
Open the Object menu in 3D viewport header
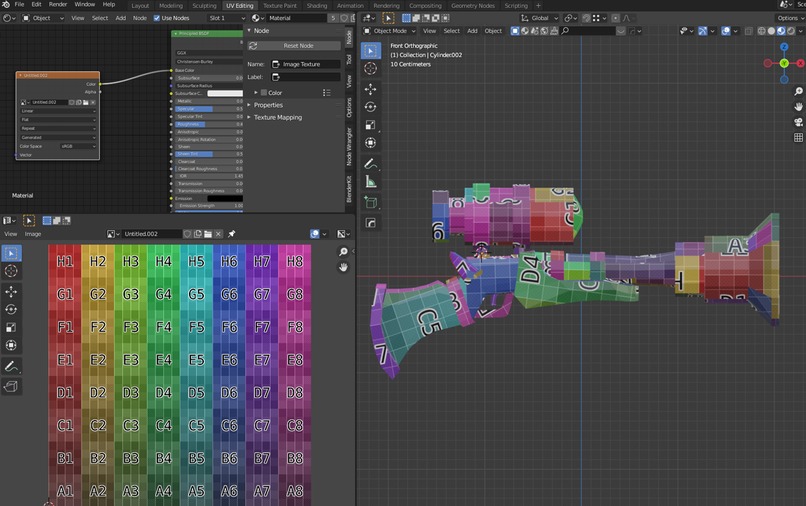[x=493, y=31]
